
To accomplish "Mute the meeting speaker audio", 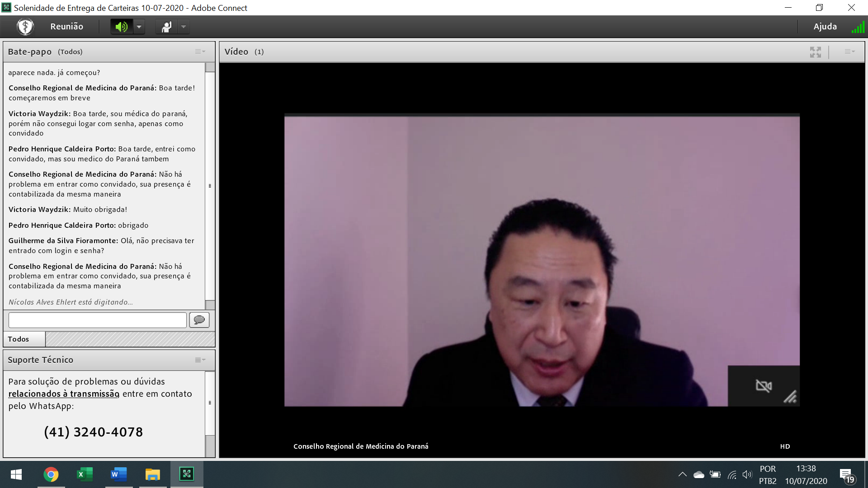I will [x=121, y=27].
